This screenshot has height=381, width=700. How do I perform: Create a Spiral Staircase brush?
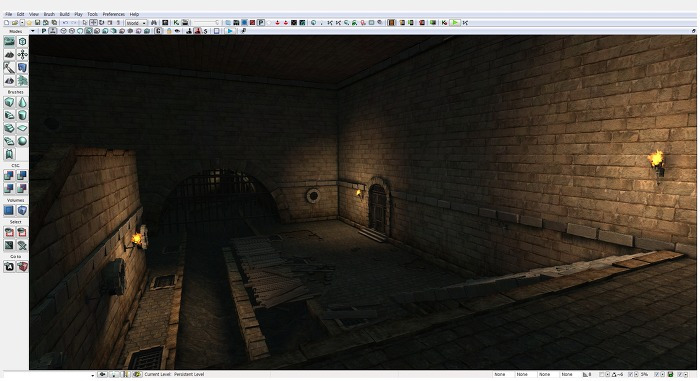click(9, 141)
